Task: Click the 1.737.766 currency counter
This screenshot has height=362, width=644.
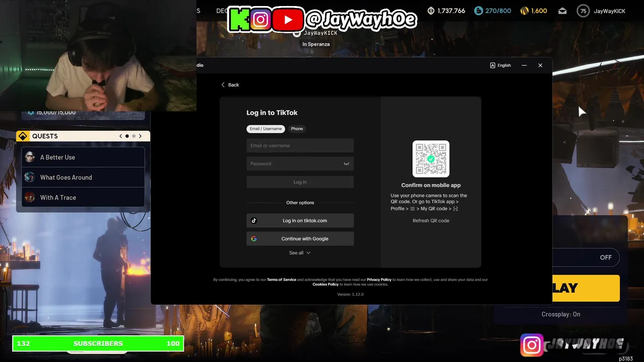Action: point(446,11)
